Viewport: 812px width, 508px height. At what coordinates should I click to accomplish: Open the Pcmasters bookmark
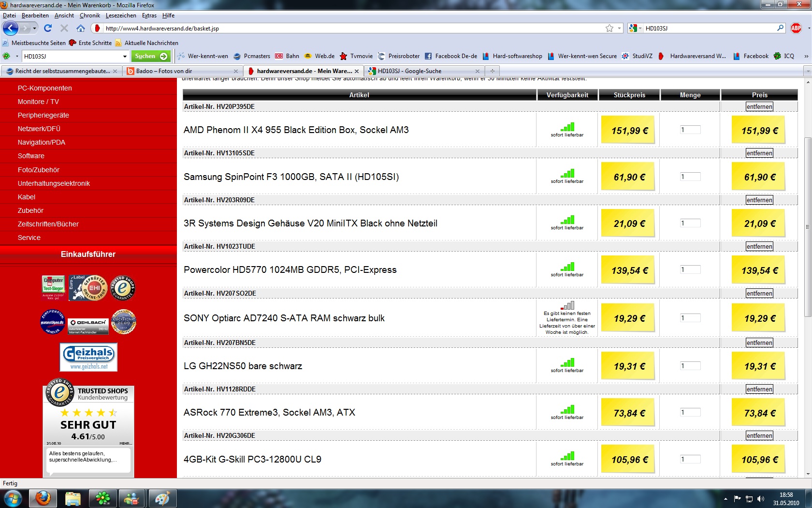252,56
